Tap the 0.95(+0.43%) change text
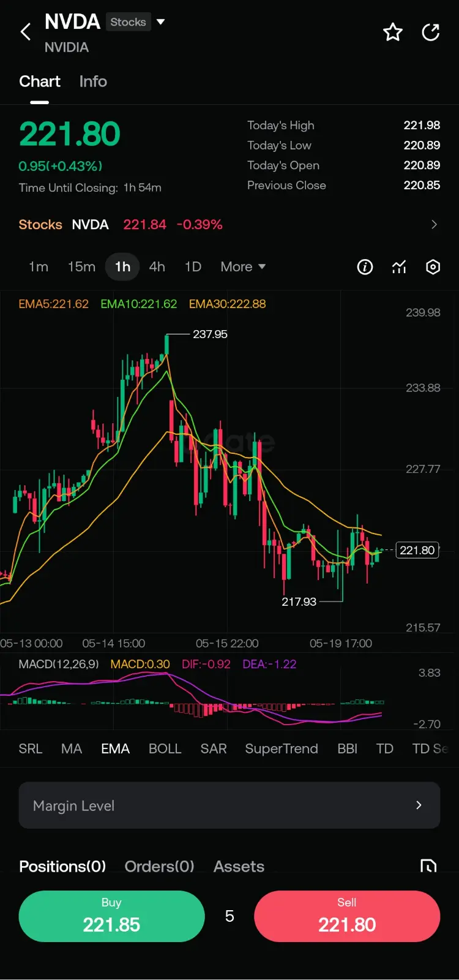 (61, 166)
